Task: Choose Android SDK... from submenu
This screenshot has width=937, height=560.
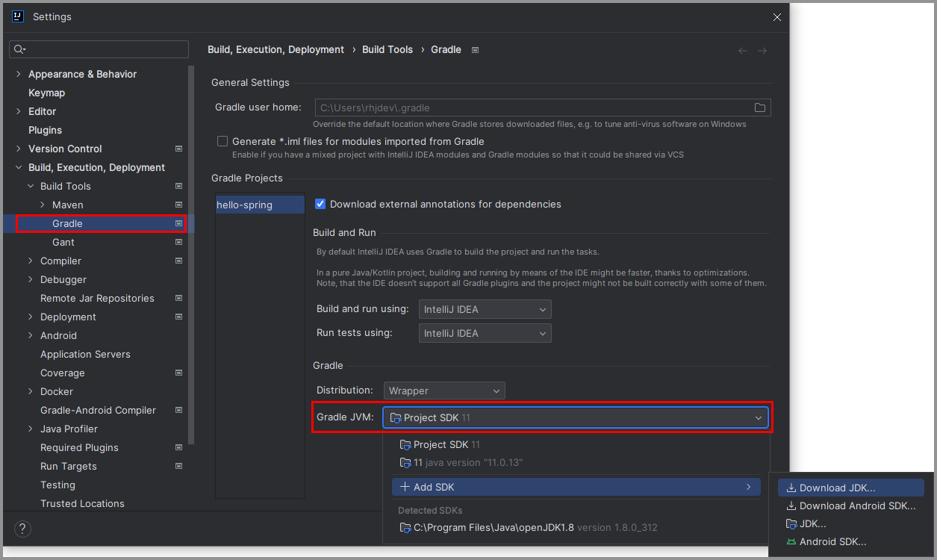Action: (x=851, y=542)
